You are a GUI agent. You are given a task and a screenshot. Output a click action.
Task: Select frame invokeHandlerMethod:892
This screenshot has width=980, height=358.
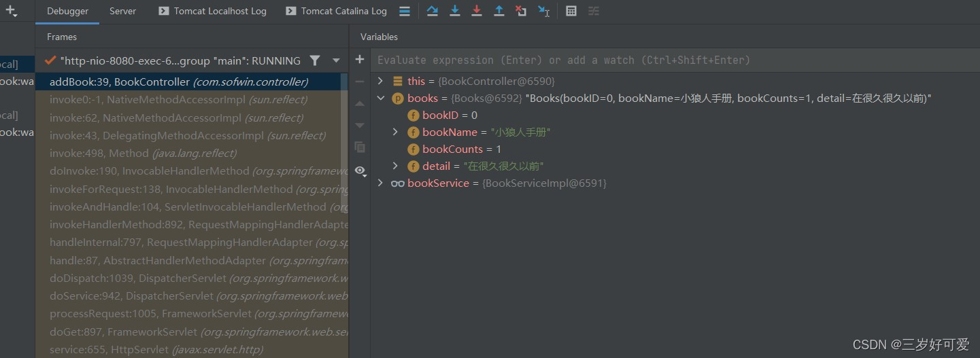[192, 224]
